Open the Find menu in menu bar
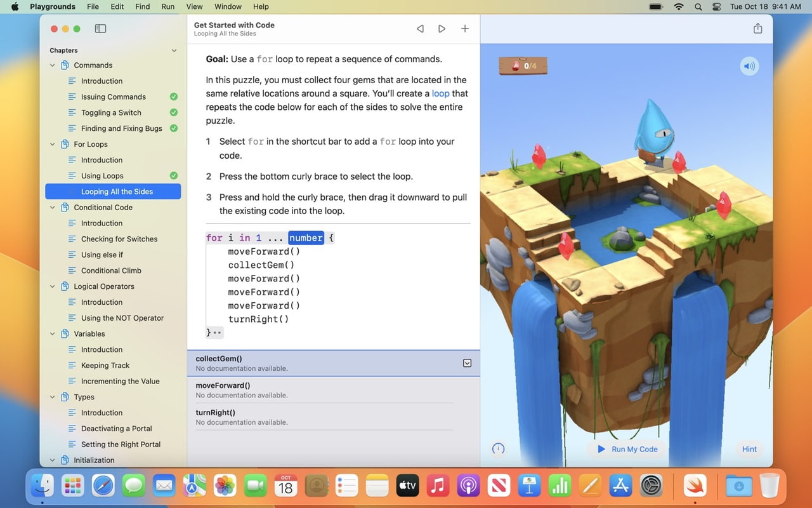This screenshot has width=812, height=508. point(143,6)
